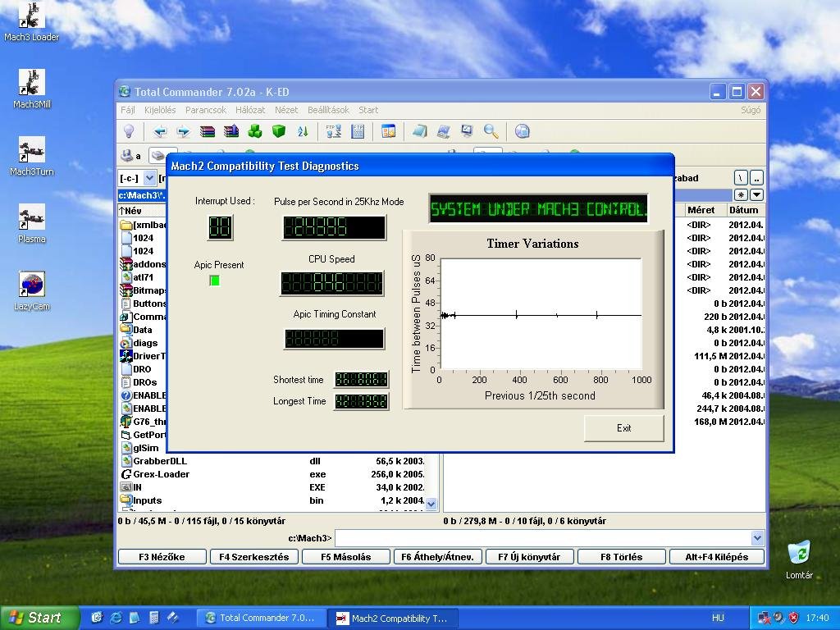
Task: Go back with the left arrow toolbar icon
Action: (160, 131)
